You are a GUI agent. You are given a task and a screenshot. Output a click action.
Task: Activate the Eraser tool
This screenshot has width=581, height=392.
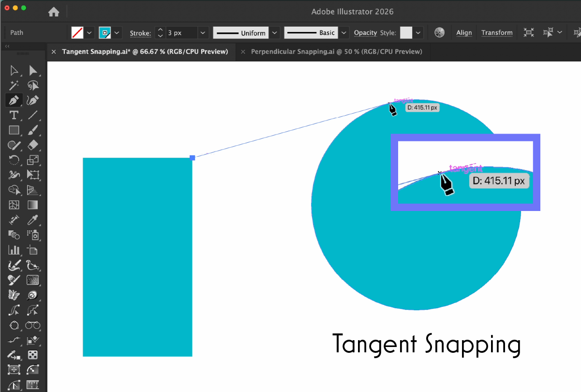tap(33, 145)
